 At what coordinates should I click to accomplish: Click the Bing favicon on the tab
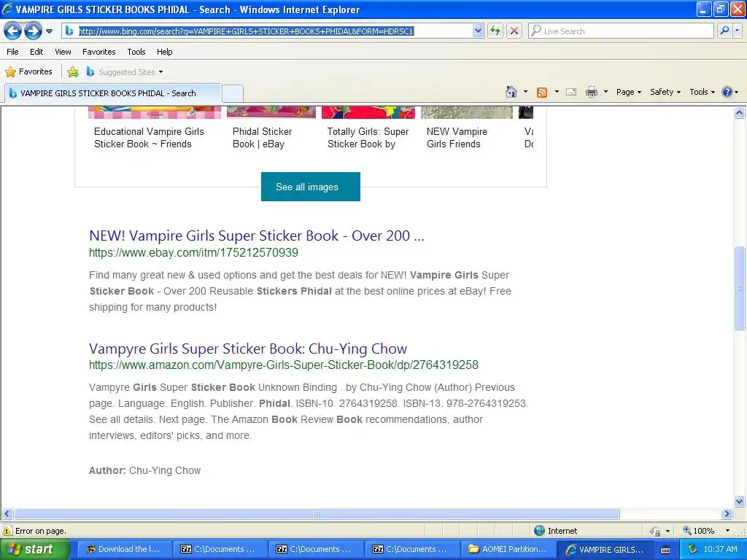coord(13,93)
